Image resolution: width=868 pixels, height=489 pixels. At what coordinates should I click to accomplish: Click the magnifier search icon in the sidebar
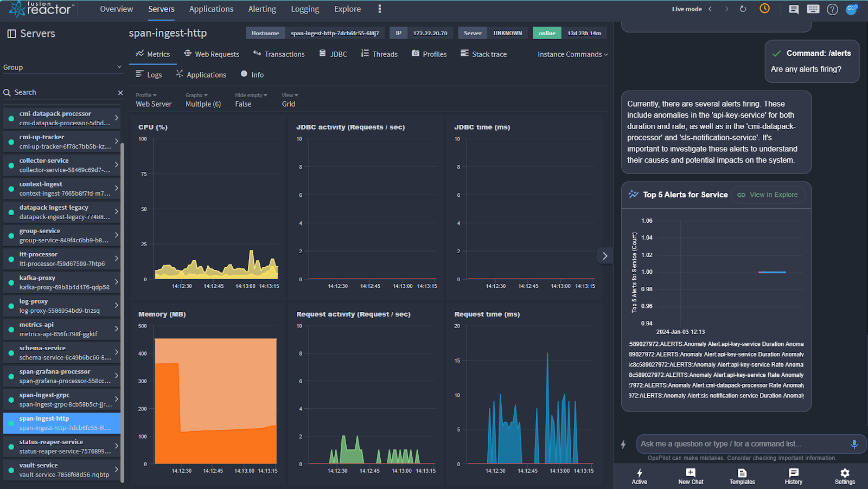pyautogui.click(x=7, y=93)
